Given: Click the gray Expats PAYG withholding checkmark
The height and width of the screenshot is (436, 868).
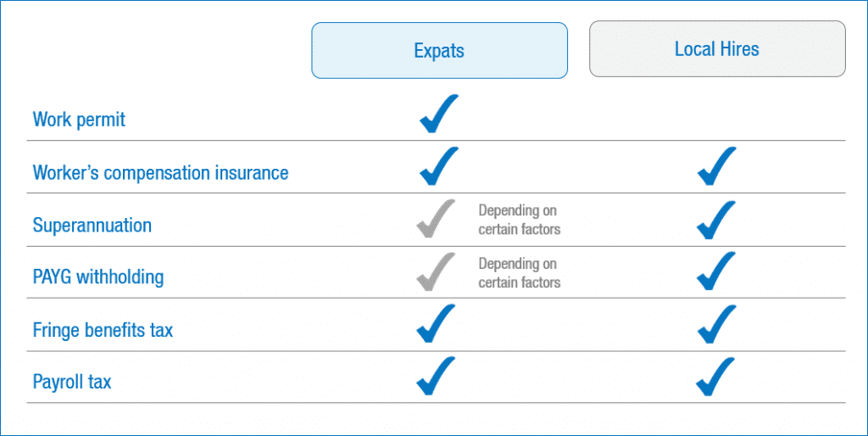Looking at the screenshot, I should (437, 272).
